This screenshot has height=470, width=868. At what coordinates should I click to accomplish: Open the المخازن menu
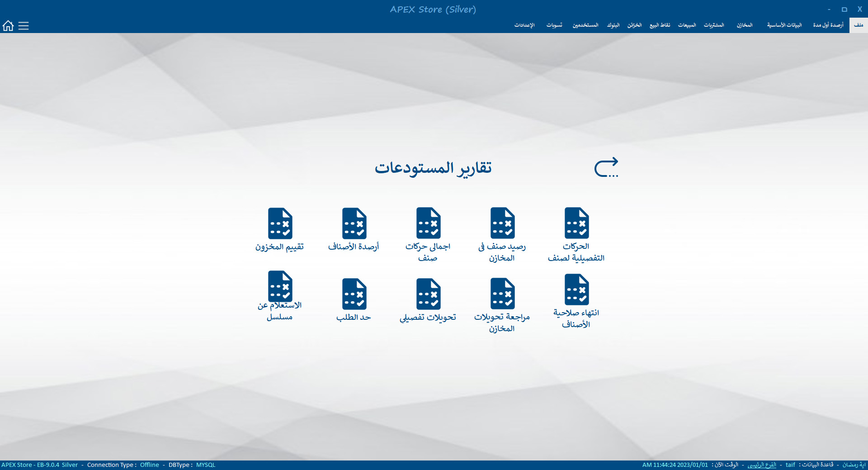click(x=745, y=25)
